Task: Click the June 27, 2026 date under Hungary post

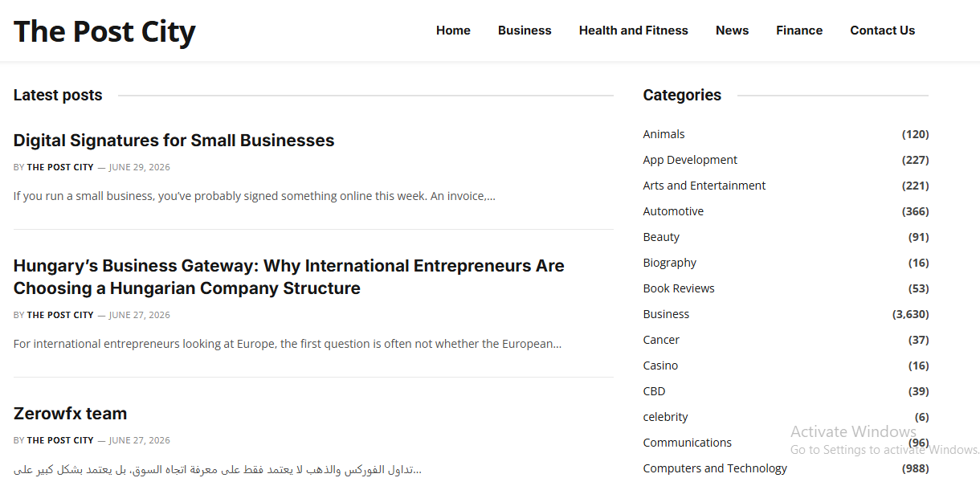Action: point(139,315)
